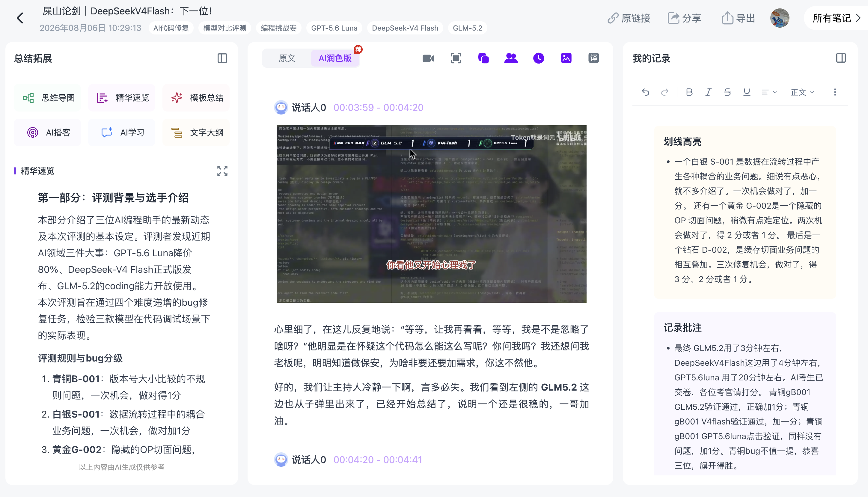Image resolution: width=868 pixels, height=497 pixels.
Task: Open AI播客 podcast feature
Action: pyautogui.click(x=47, y=132)
